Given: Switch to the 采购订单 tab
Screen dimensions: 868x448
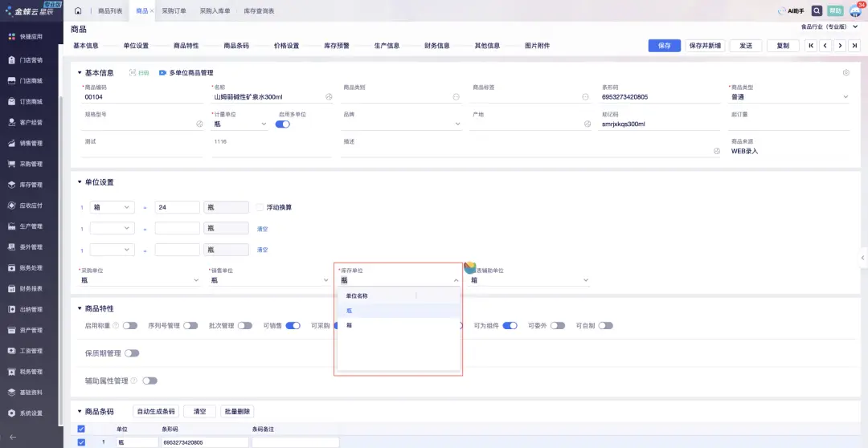Looking at the screenshot, I should point(174,11).
